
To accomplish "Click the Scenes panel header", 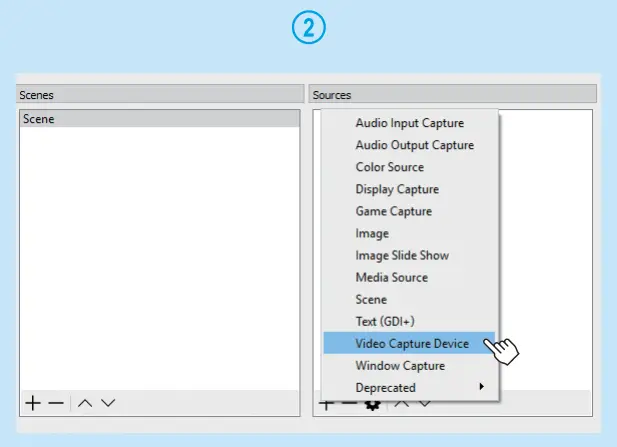I will tap(160, 95).
